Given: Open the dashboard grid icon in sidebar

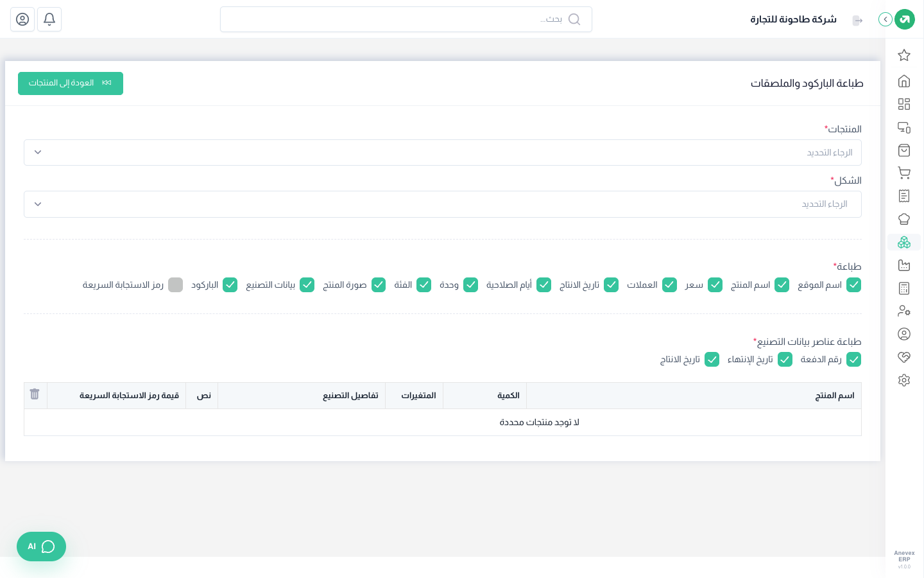Looking at the screenshot, I should pos(904,104).
